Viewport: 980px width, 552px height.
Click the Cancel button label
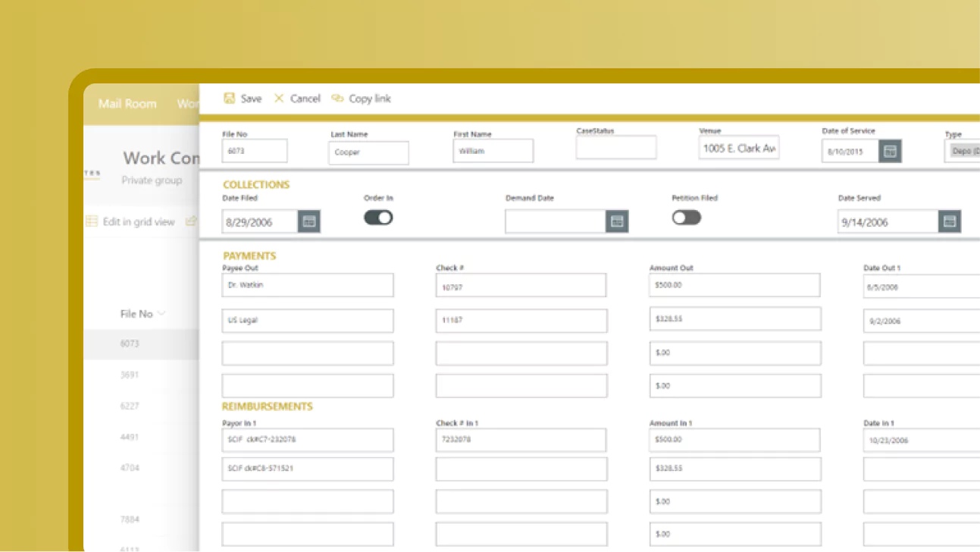pos(305,99)
